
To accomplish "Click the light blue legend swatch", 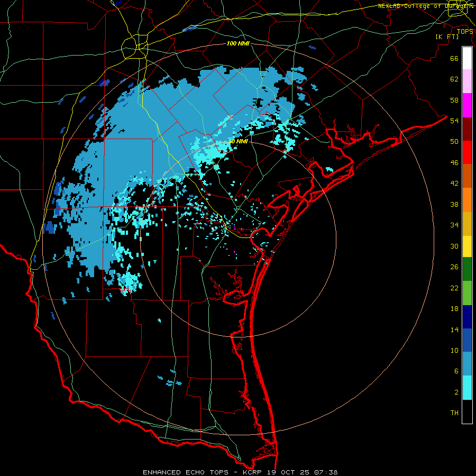I will (x=467, y=364).
